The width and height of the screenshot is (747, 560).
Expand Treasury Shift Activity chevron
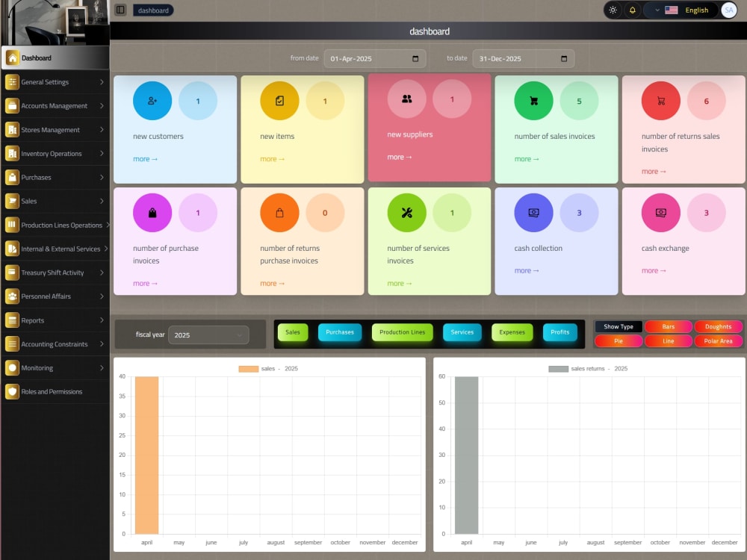coord(102,273)
